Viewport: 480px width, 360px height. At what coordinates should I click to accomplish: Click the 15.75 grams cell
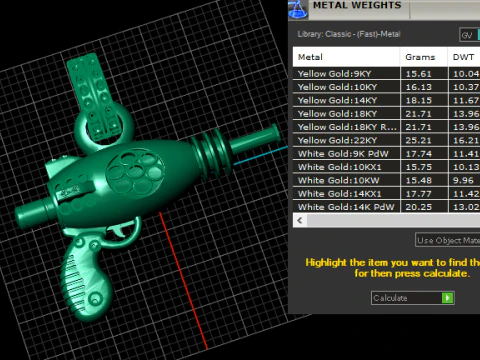click(424, 167)
